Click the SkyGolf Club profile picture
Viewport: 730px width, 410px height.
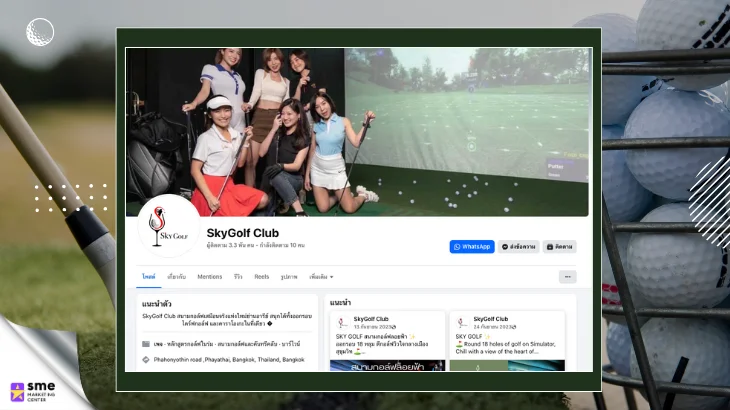(168, 226)
